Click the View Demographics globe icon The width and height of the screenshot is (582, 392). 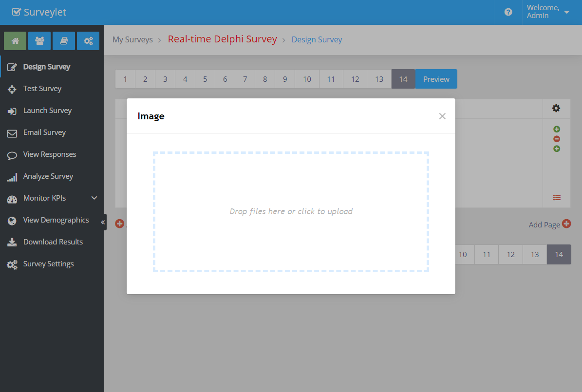12,221
